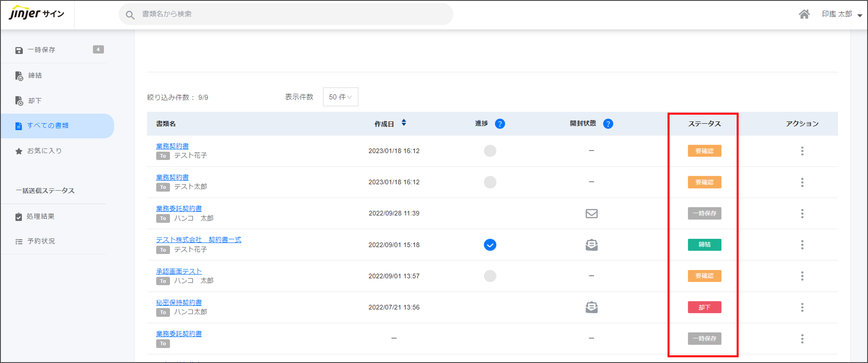Click the magnifier search icon

[130, 15]
